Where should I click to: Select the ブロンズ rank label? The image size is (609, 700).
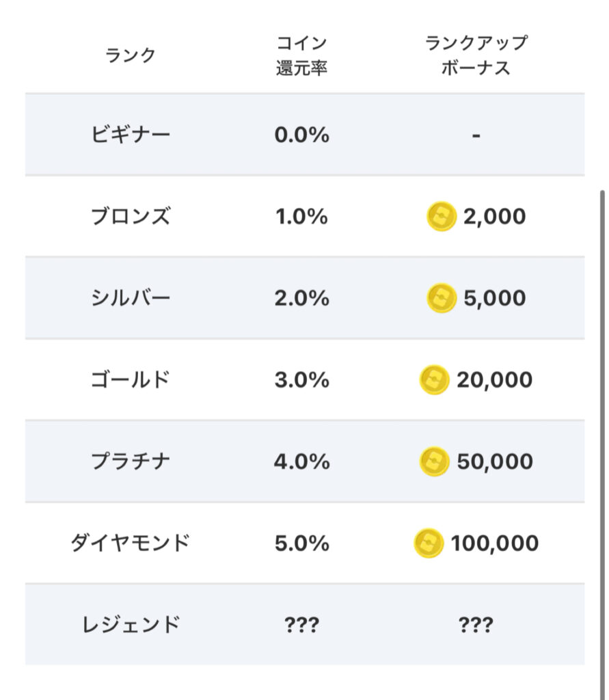coord(131,217)
